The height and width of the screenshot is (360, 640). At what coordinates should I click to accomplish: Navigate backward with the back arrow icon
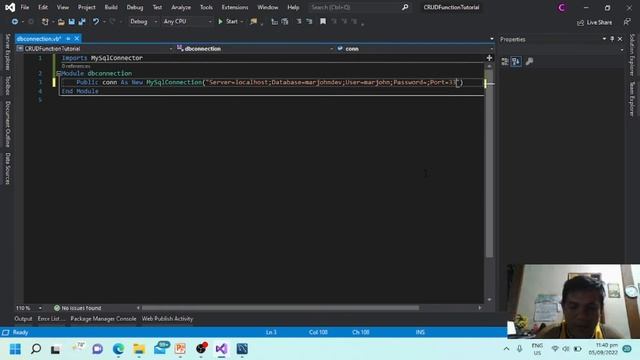[x=15, y=22]
